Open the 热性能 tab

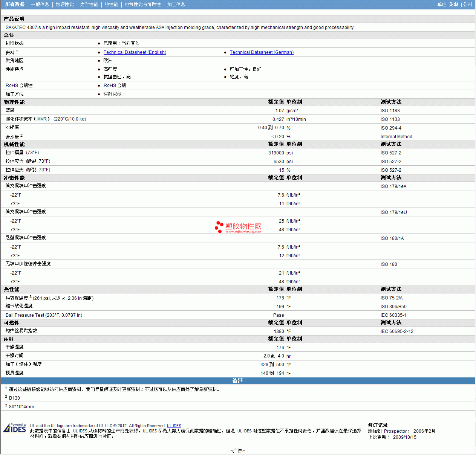(x=111, y=5)
